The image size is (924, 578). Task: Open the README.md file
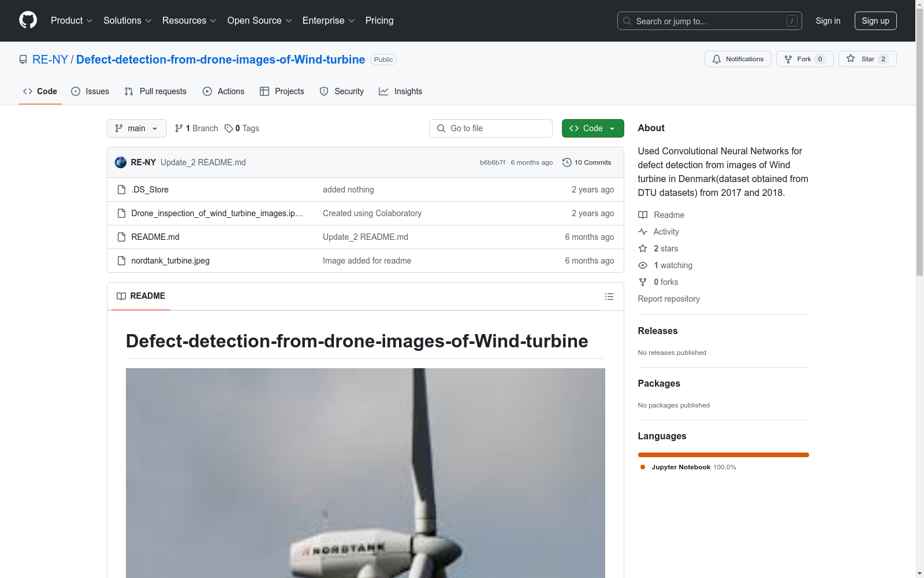click(155, 237)
